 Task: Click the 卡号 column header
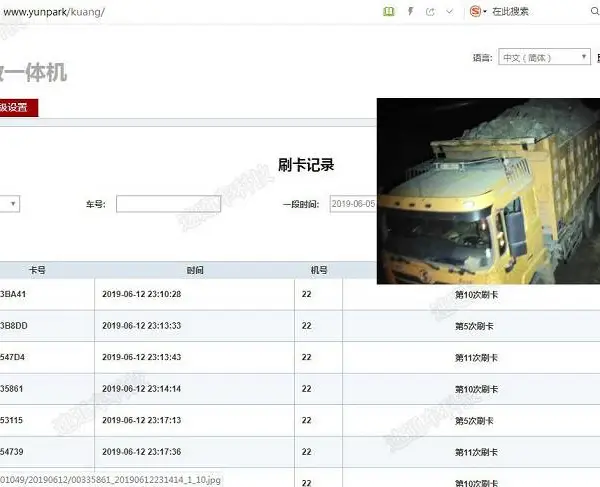pyautogui.click(x=37, y=270)
